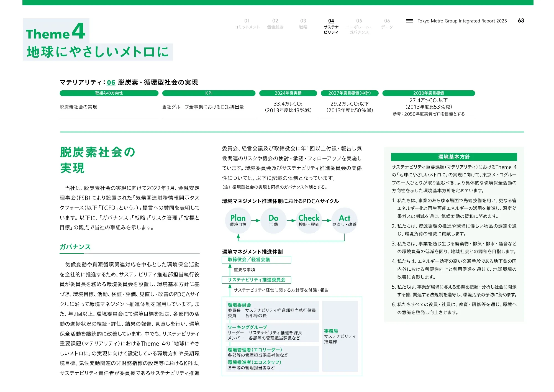Image resolution: width=554 pixels, height=392 pixels.
Task: Click 環境マネジメント推進体制におけるPDCAサイクル heading
Action: click(280, 201)
